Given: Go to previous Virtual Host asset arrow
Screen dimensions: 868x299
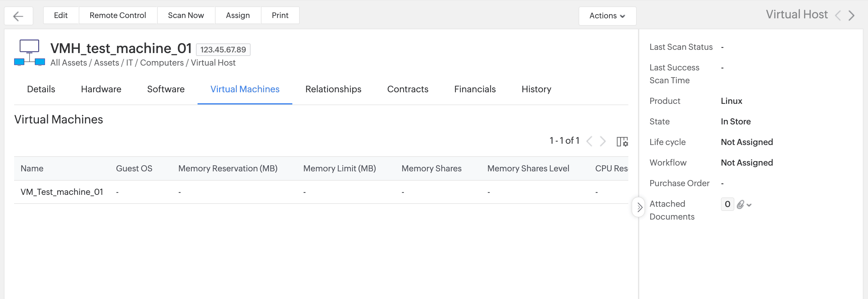Looking at the screenshot, I should coord(838,15).
